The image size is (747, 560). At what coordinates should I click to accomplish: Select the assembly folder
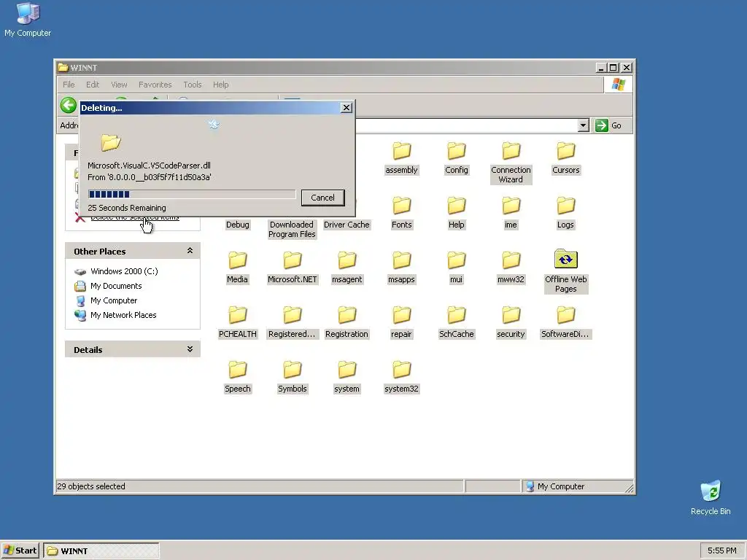pyautogui.click(x=402, y=158)
